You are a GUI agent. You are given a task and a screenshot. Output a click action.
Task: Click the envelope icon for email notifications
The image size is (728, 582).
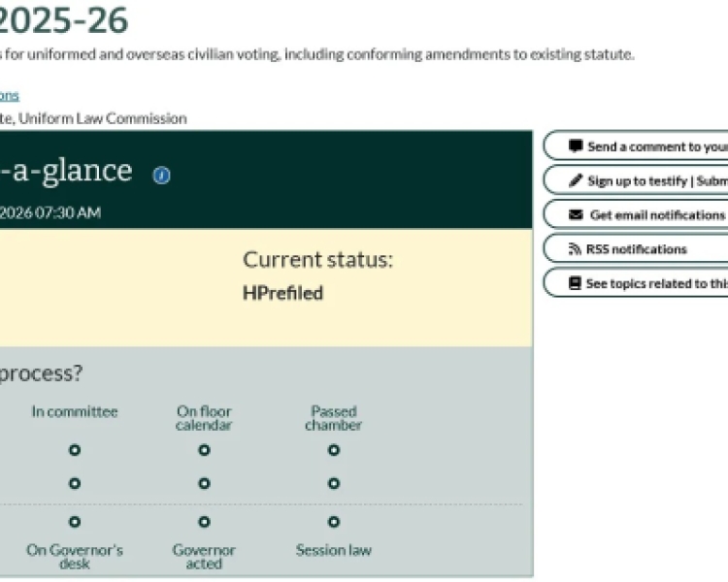[576, 214]
